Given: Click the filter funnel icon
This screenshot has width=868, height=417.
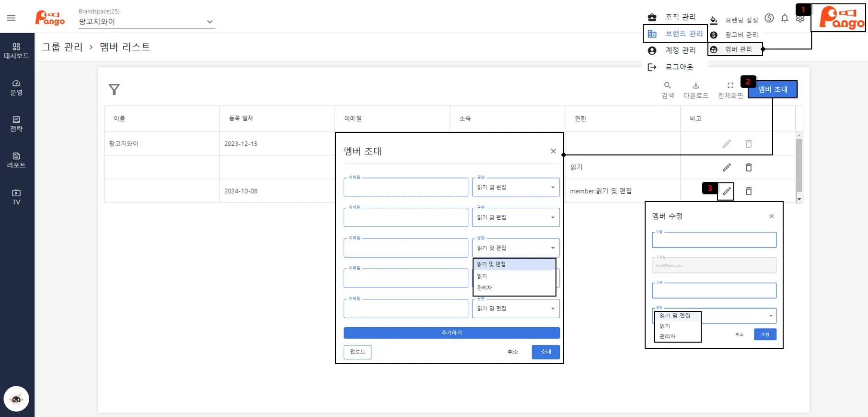Looking at the screenshot, I should coord(114,89).
